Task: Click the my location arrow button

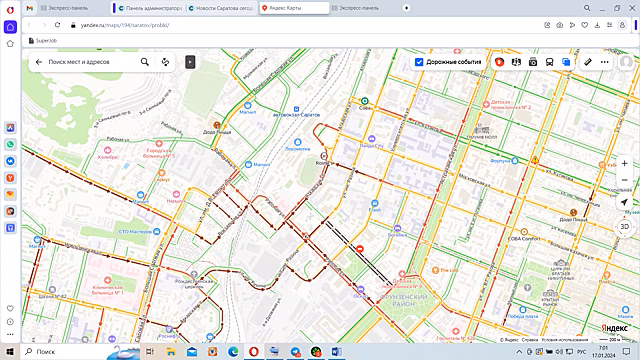Action: [624, 202]
